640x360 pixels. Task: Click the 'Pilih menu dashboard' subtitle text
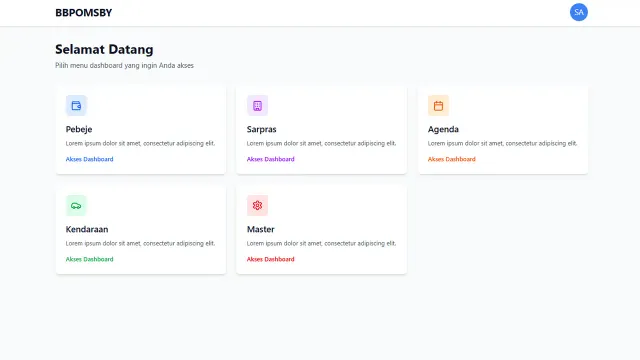[124, 65]
